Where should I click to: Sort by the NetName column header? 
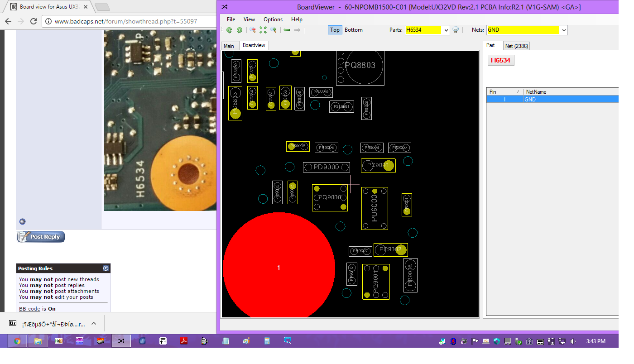[x=571, y=91]
